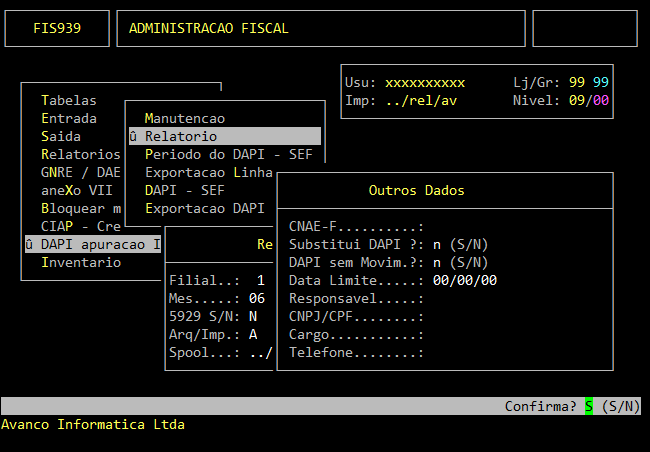Open the Entrada menu item
The image size is (650, 452).
click(69, 118)
